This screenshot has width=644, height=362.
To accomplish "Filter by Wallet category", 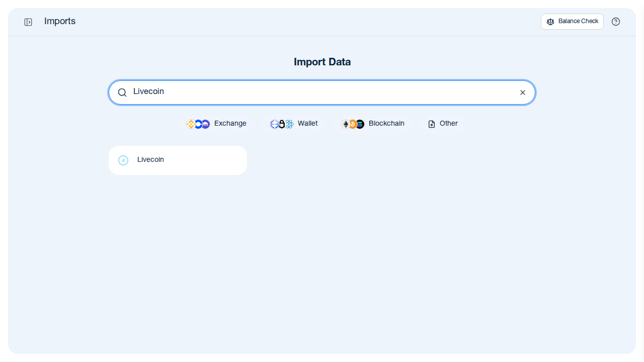I will click(294, 124).
